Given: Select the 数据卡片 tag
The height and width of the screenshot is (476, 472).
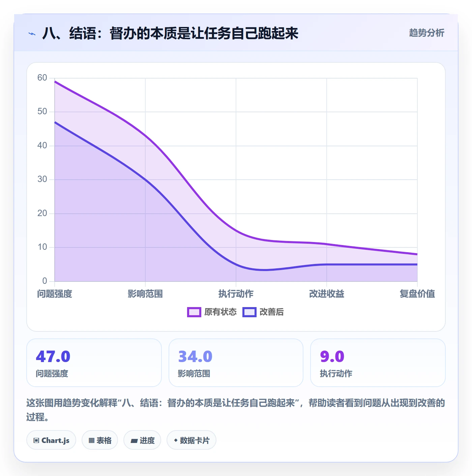Looking at the screenshot, I should point(191,440).
